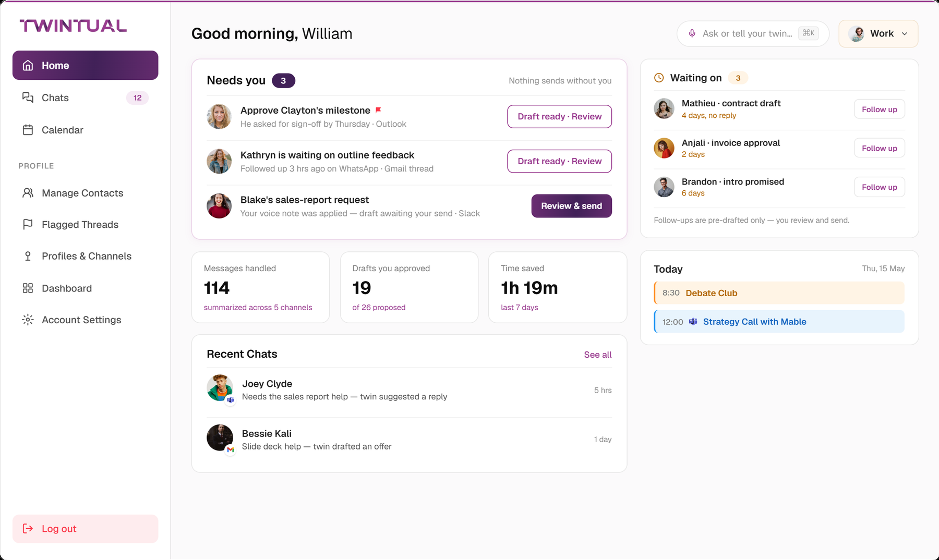
Task: Click the red flag on Clayton's milestone
Action: pos(379,110)
